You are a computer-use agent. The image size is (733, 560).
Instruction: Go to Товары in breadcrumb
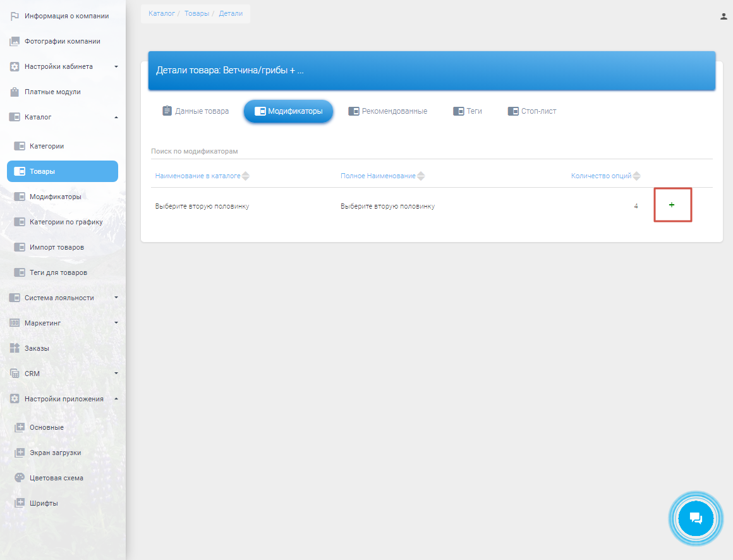pyautogui.click(x=197, y=13)
